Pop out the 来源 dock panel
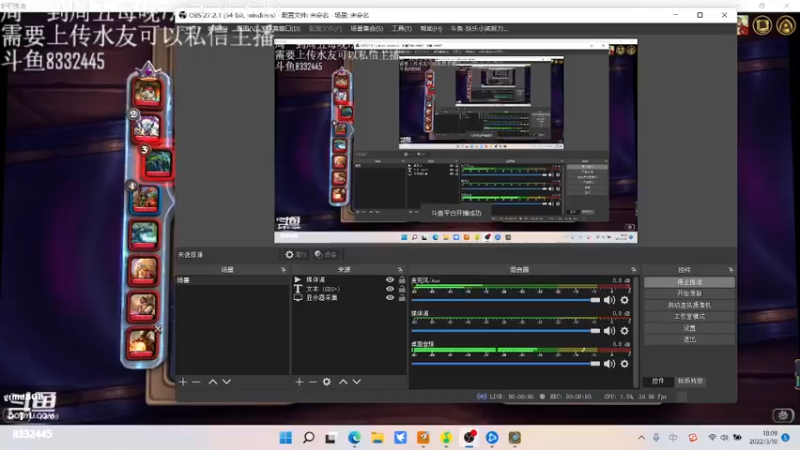The image size is (800, 450). pyautogui.click(x=401, y=269)
